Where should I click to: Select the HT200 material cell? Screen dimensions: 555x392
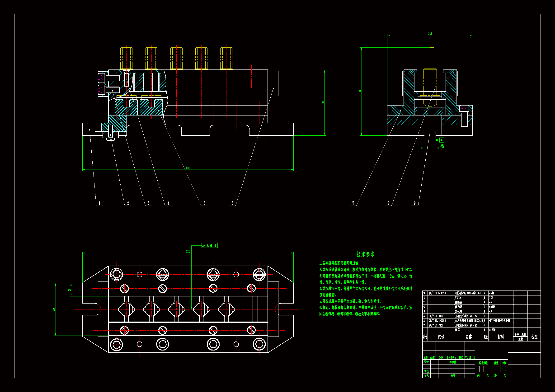coord(492,330)
